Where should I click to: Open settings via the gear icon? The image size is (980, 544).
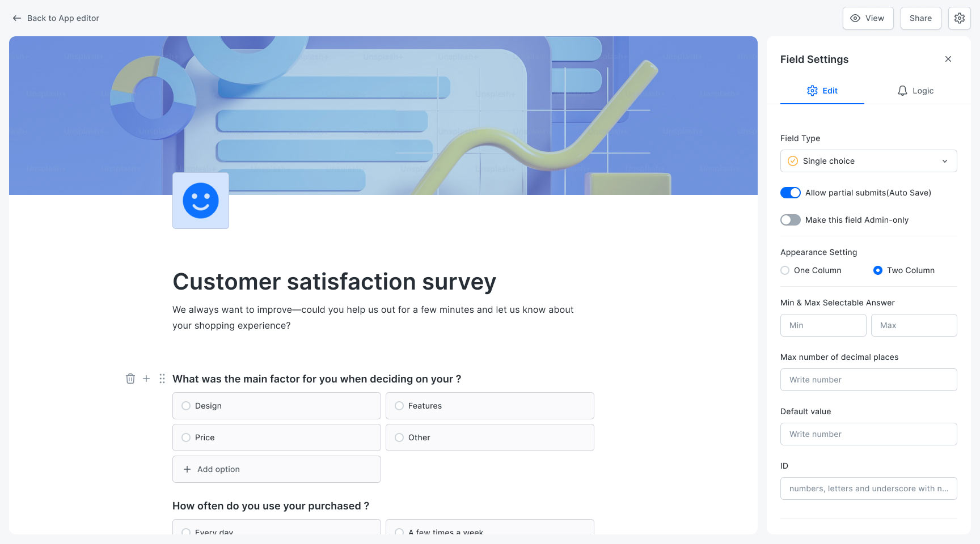point(959,18)
